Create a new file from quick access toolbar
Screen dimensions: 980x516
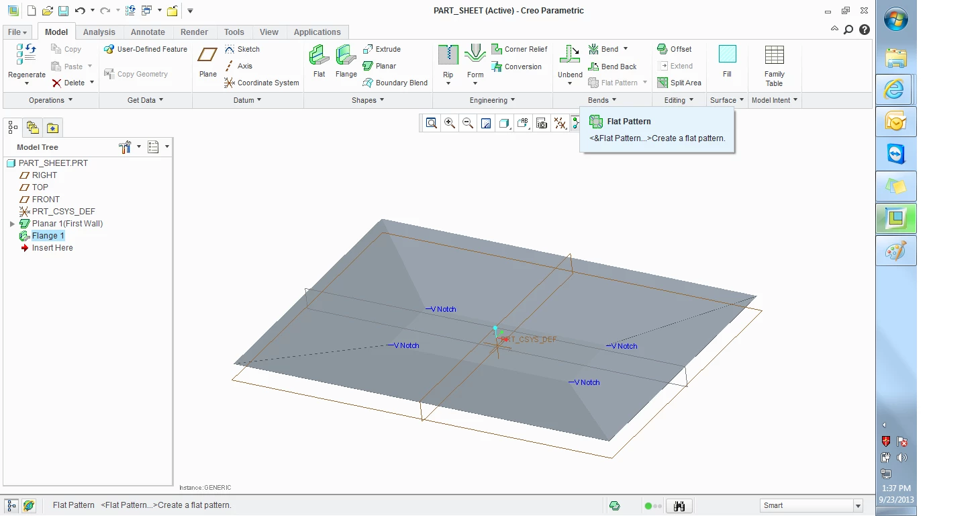[x=31, y=11]
